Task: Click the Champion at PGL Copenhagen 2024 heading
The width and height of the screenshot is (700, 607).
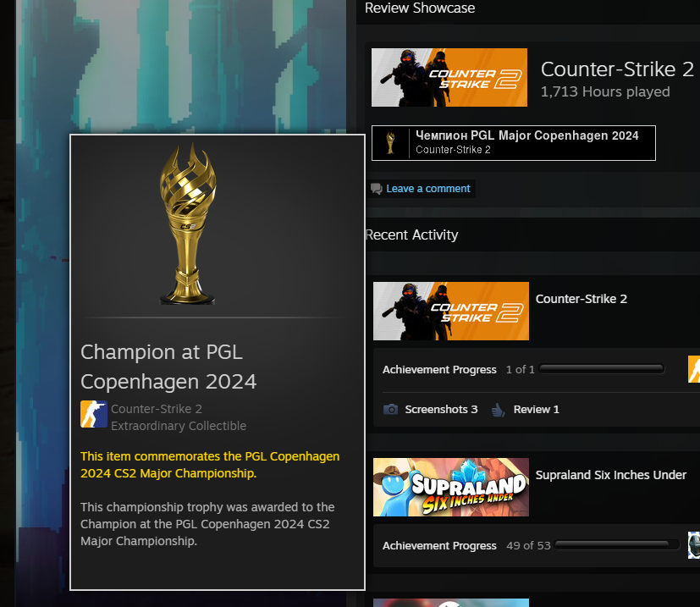Action: click(x=168, y=367)
